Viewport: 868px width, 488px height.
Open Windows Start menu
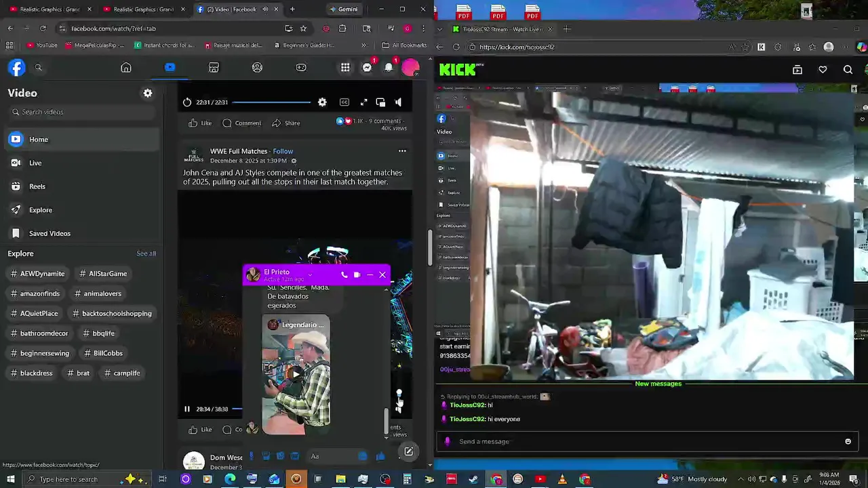10,479
